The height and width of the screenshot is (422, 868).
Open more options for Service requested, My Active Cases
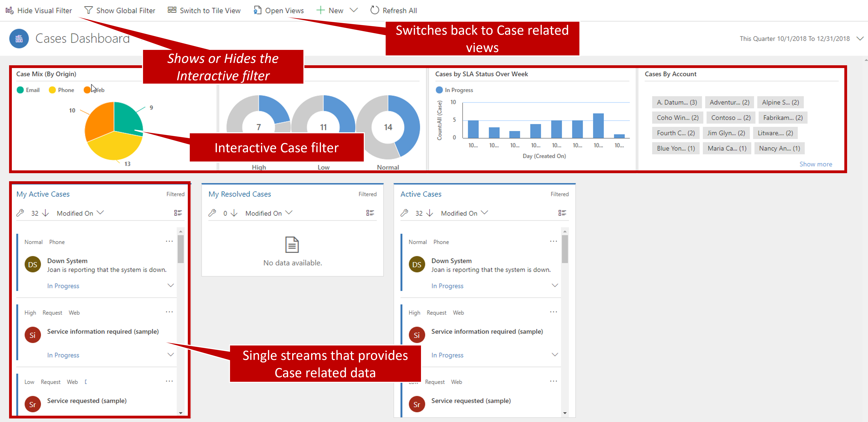coord(169,381)
